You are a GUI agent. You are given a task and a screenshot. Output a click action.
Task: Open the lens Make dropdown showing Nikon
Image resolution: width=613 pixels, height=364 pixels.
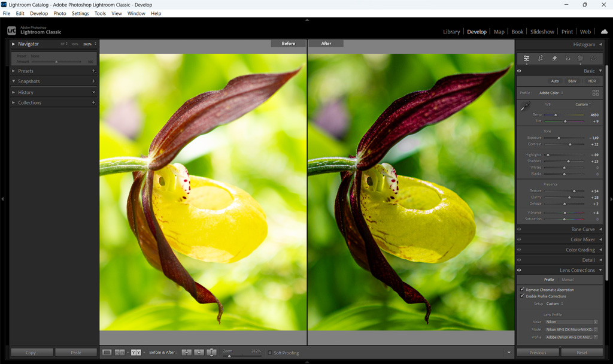pos(571,322)
